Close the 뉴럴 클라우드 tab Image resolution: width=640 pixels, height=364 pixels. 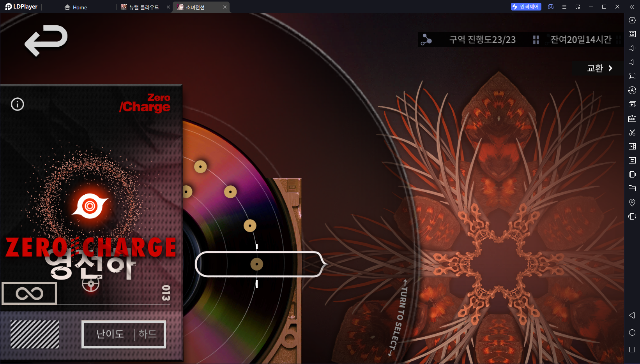(168, 7)
